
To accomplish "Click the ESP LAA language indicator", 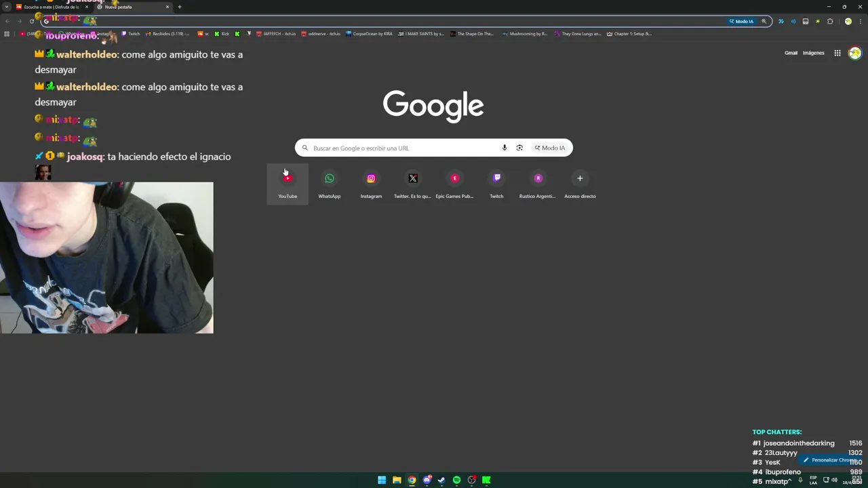I will point(813,480).
